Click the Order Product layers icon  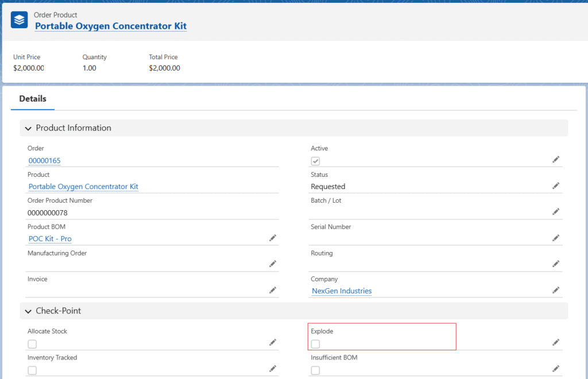pos(20,20)
